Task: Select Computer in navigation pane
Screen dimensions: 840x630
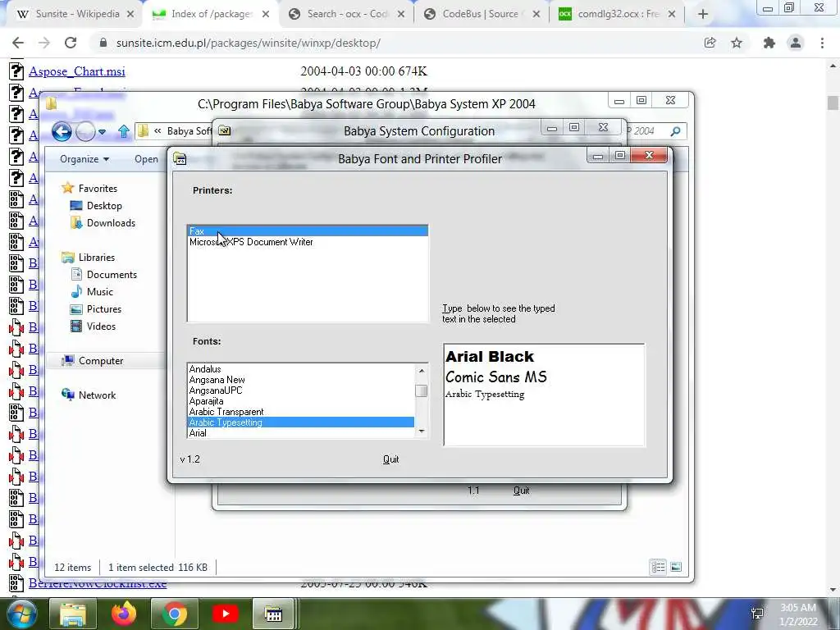Action: 93,361
